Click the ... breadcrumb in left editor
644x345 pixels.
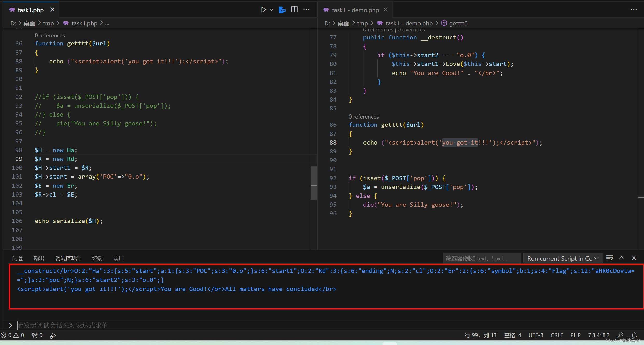point(107,23)
